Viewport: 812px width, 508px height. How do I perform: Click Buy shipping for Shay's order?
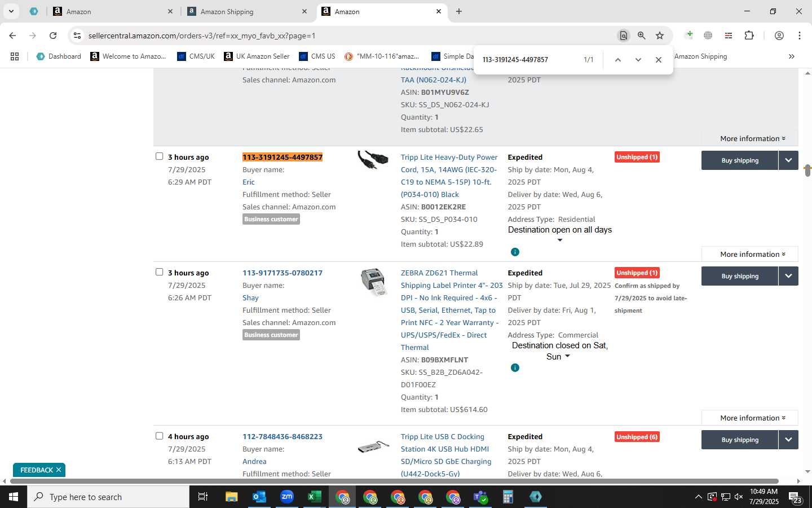[740, 276]
